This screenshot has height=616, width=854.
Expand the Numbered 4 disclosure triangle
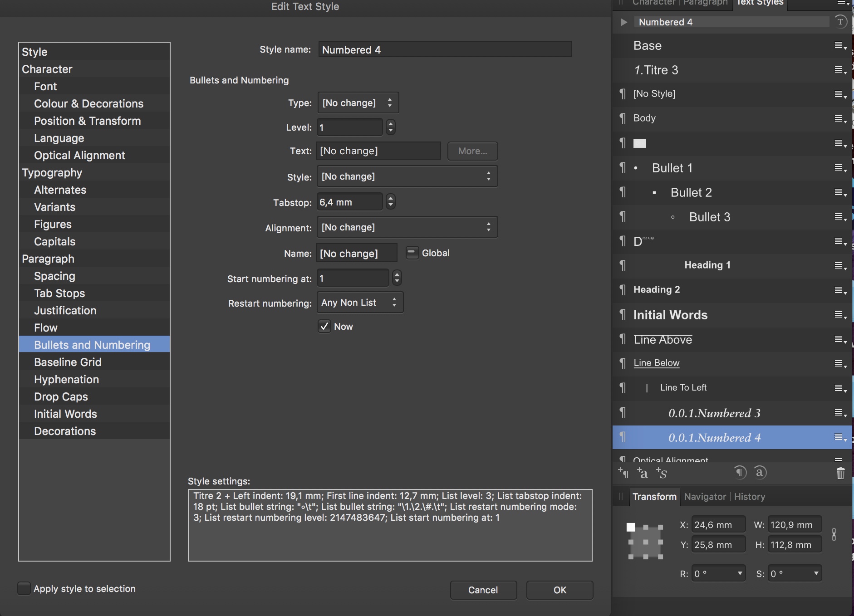coord(624,22)
